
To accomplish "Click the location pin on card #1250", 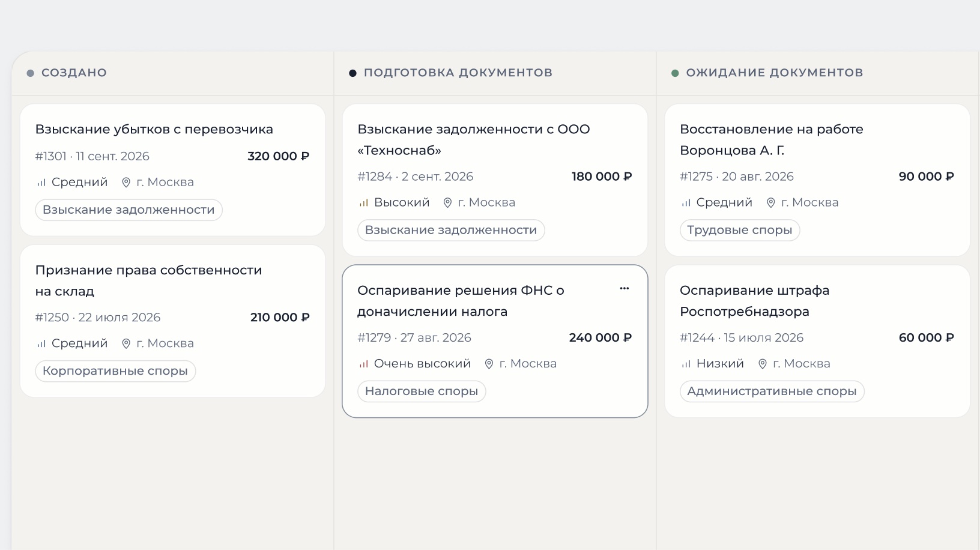I will click(126, 343).
